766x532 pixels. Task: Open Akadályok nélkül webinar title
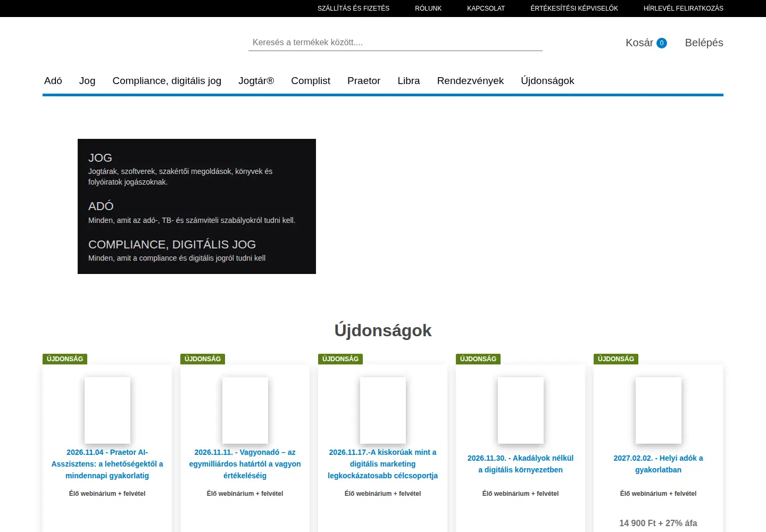[x=520, y=464]
